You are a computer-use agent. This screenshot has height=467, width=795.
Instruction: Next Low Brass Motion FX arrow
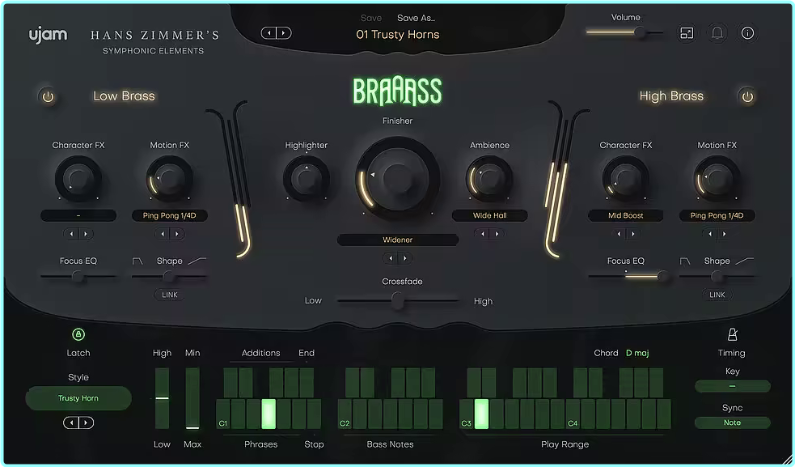pos(176,234)
